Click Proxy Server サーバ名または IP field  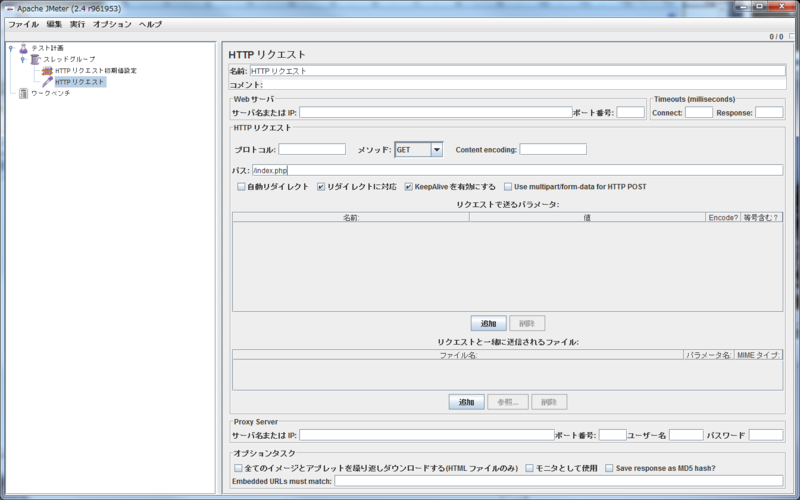click(427, 435)
